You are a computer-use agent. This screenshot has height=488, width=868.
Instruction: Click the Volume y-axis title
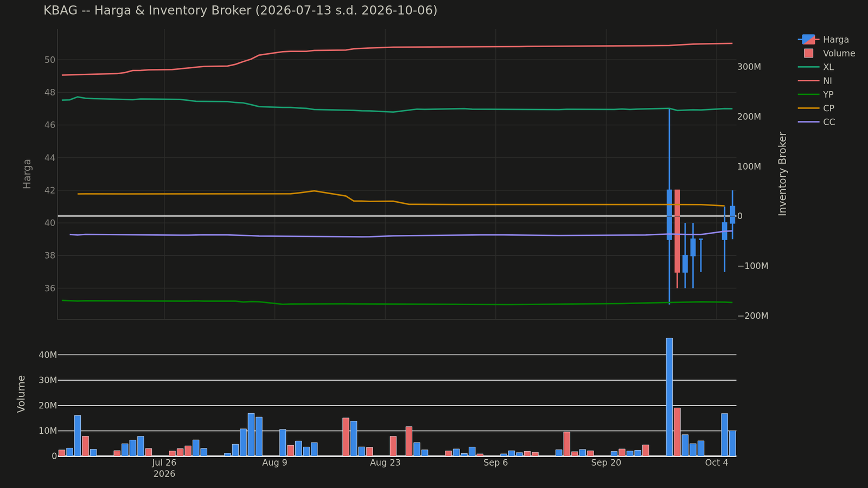click(21, 394)
